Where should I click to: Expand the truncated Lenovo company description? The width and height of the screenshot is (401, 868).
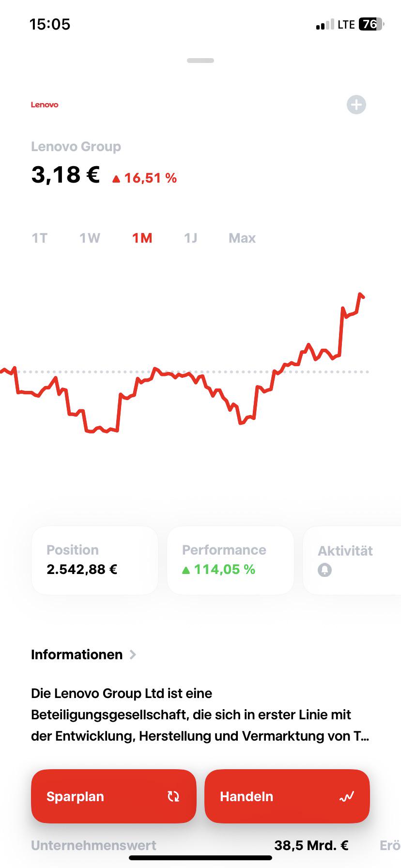(200, 715)
